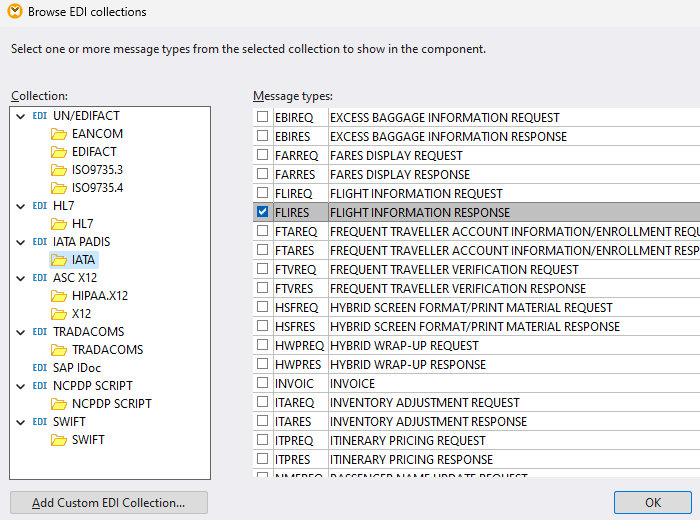The height and width of the screenshot is (520, 700).
Task: Select the X12 collection tree item
Action: click(81, 314)
